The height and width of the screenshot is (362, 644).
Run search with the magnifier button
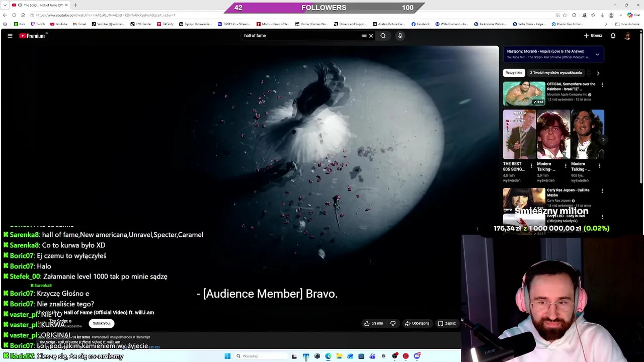click(x=383, y=36)
